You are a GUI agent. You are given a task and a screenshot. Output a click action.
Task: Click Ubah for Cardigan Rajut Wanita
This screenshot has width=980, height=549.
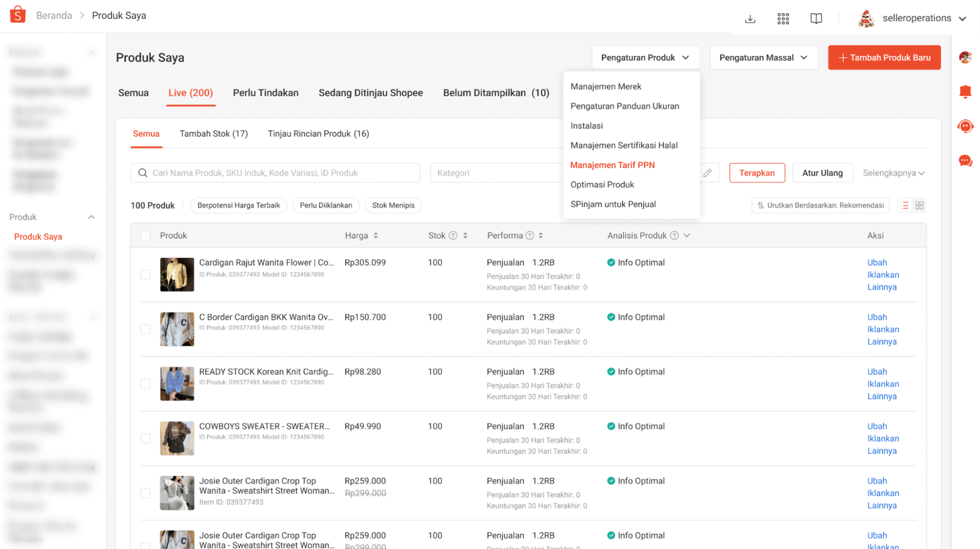click(x=877, y=262)
